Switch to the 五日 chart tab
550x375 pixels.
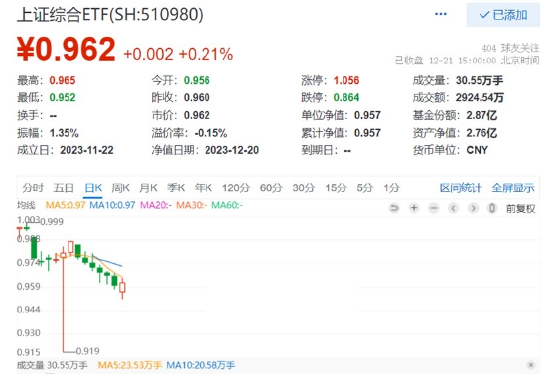click(63, 188)
